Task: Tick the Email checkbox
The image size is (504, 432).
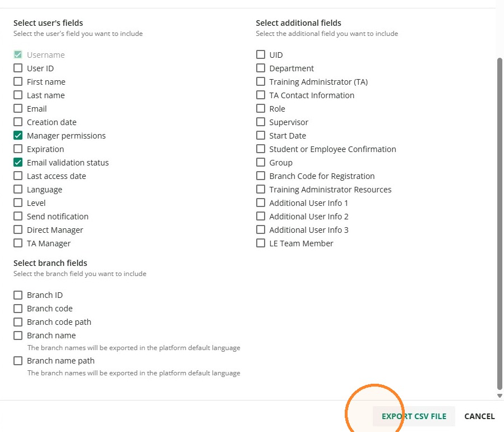Action: tap(18, 108)
